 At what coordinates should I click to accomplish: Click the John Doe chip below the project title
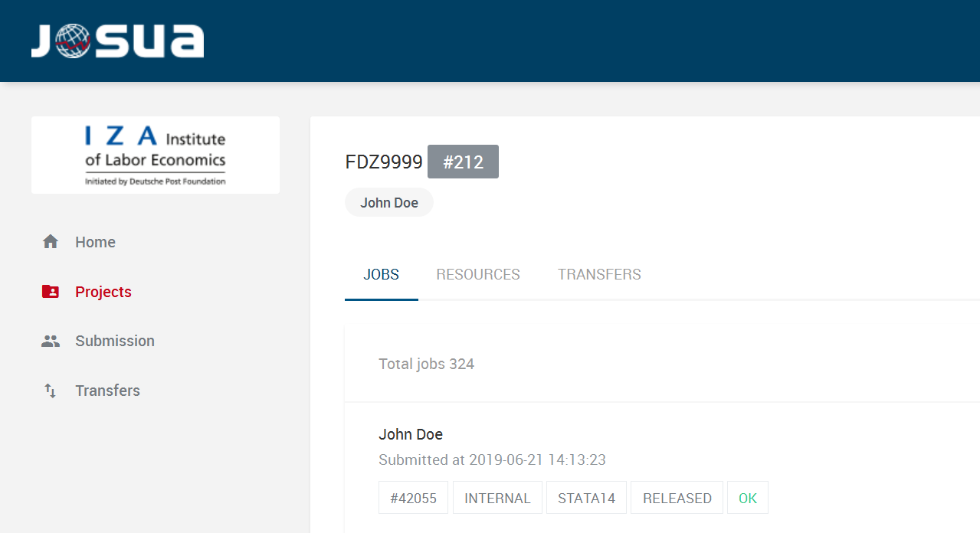(x=388, y=202)
